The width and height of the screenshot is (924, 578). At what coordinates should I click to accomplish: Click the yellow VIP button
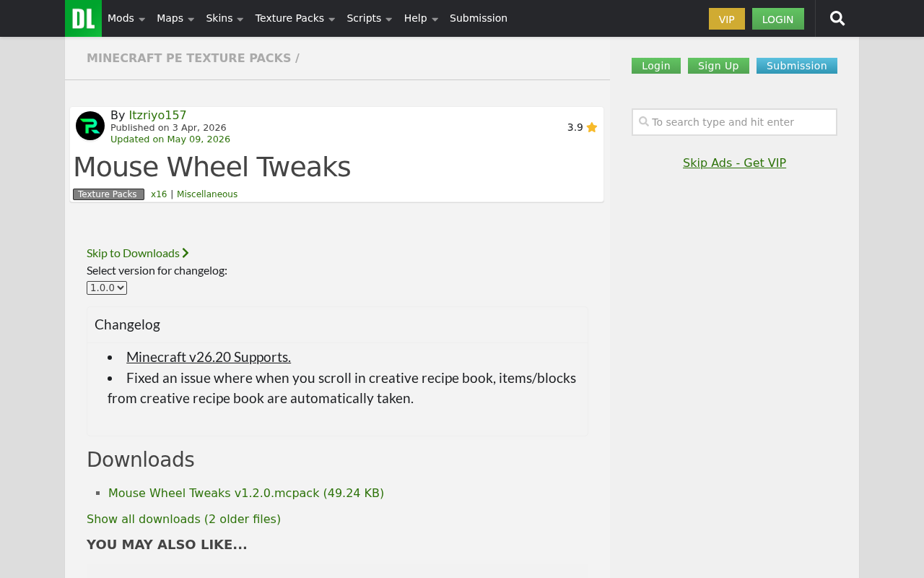[727, 19]
